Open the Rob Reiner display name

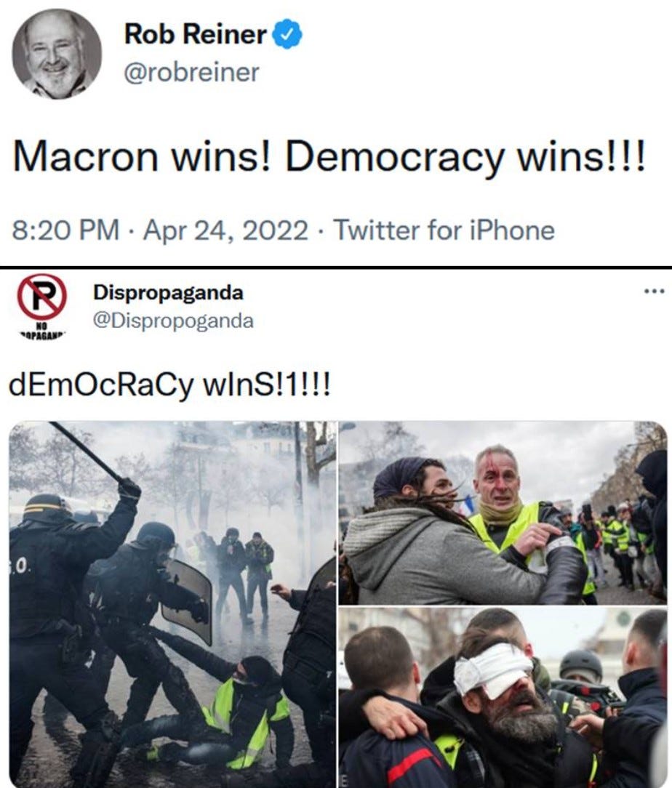click(195, 34)
